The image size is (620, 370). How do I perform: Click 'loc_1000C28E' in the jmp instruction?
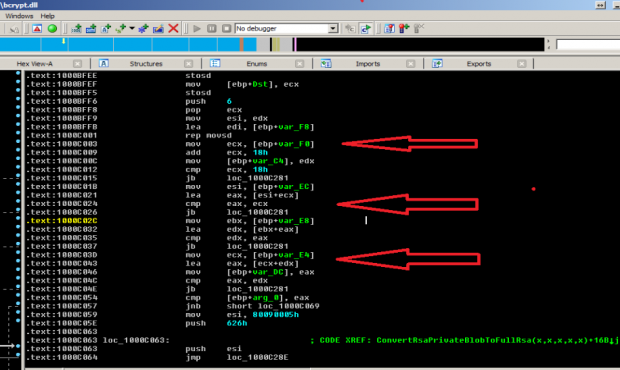tap(257, 357)
